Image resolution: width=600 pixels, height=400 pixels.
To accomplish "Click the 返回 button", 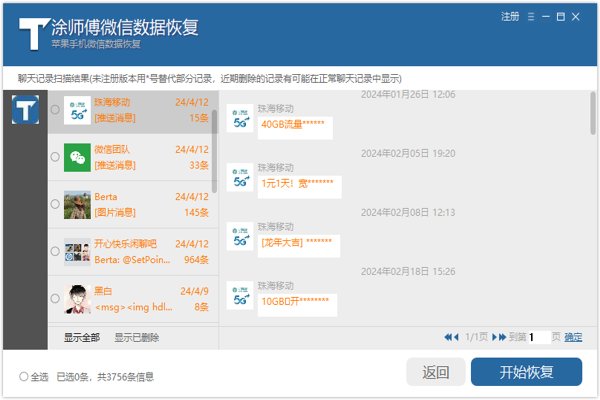I will coord(436,372).
